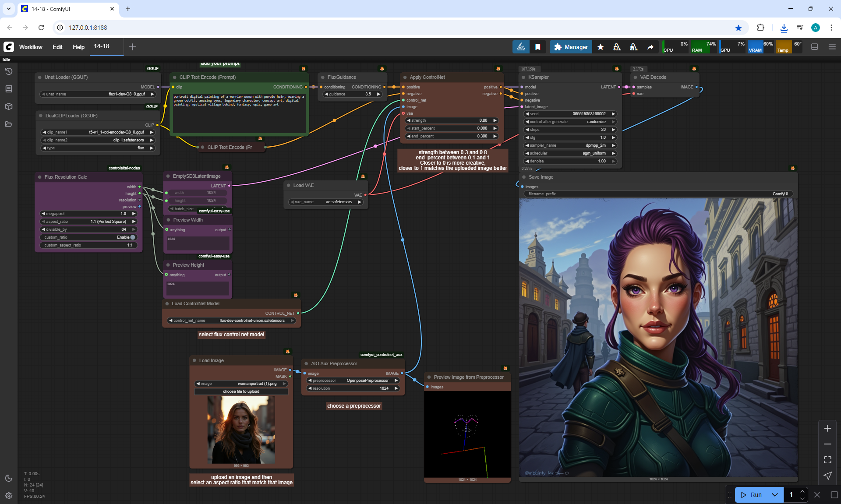Toggle collapse dot on KSampler node
This screenshot has width=841, height=504.
(523, 77)
